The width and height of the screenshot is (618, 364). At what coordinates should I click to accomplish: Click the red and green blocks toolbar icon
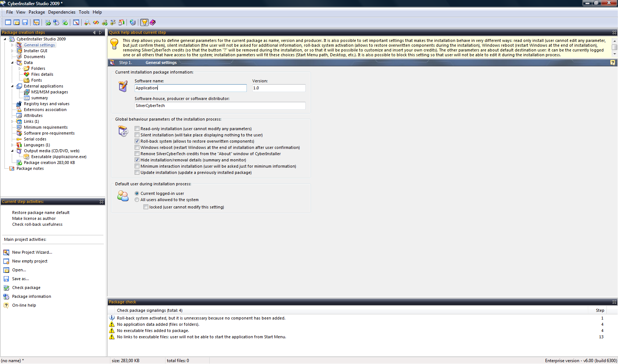pos(121,22)
